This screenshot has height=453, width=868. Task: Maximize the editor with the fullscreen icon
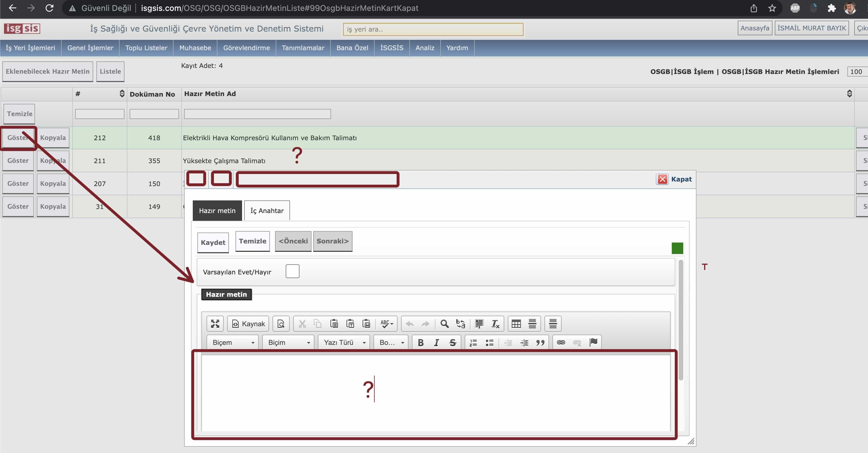215,324
